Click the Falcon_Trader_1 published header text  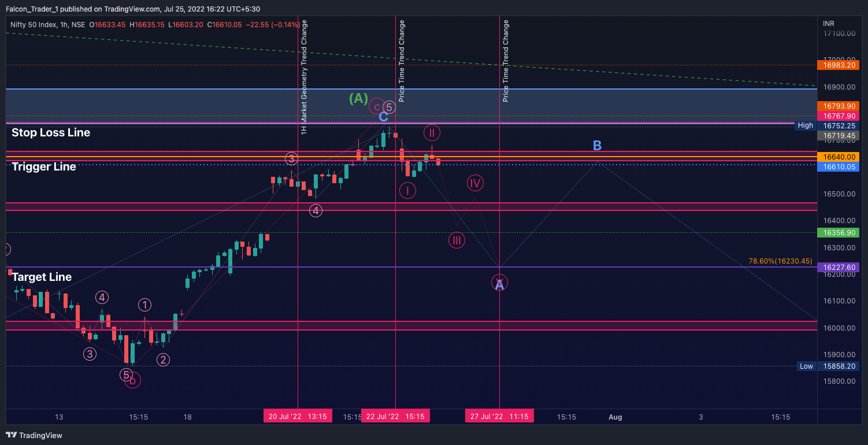[x=132, y=9]
